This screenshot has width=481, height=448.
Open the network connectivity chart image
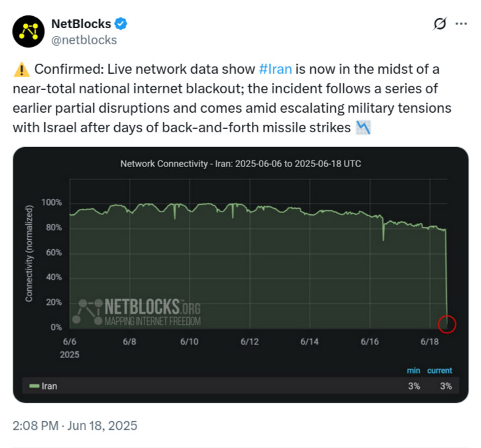[240, 275]
